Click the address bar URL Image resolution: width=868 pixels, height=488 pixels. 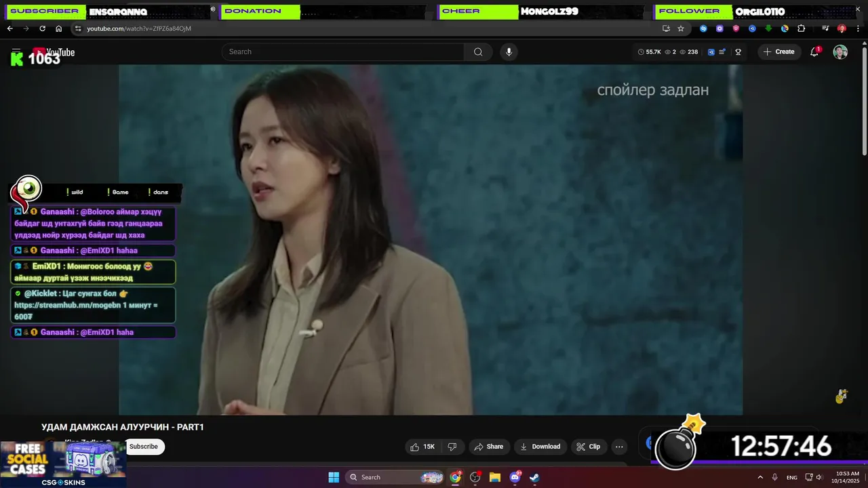click(139, 28)
